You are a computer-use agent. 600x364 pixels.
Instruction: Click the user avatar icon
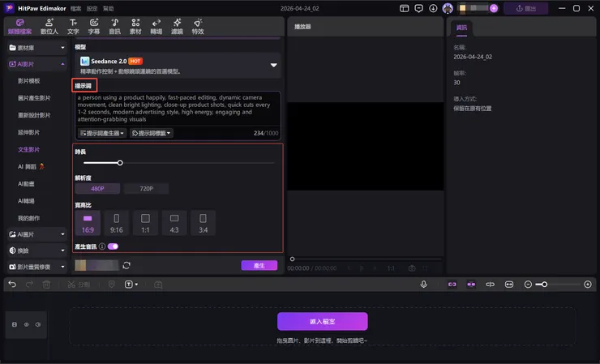click(448, 8)
